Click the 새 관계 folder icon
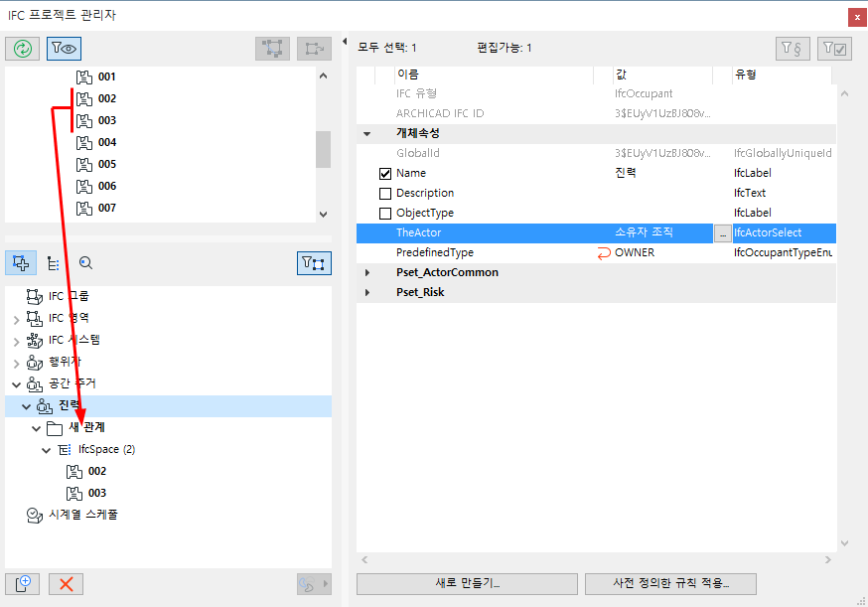 pyautogui.click(x=55, y=428)
